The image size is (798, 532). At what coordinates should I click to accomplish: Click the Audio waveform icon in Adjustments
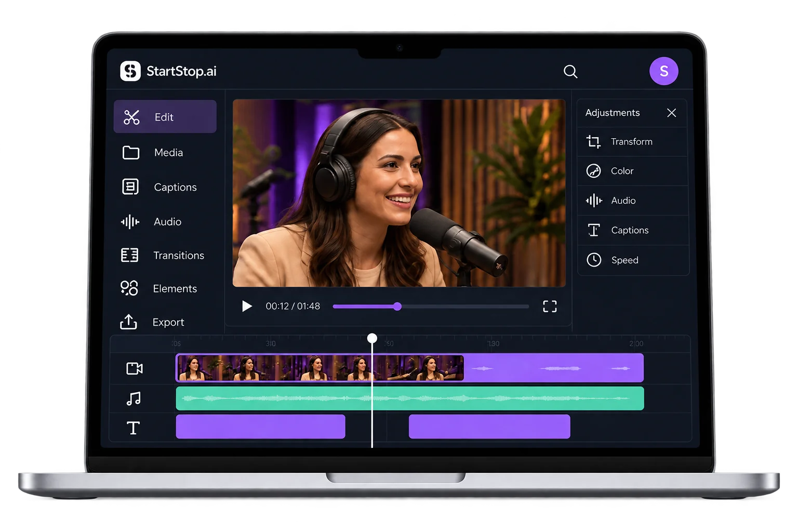click(594, 201)
